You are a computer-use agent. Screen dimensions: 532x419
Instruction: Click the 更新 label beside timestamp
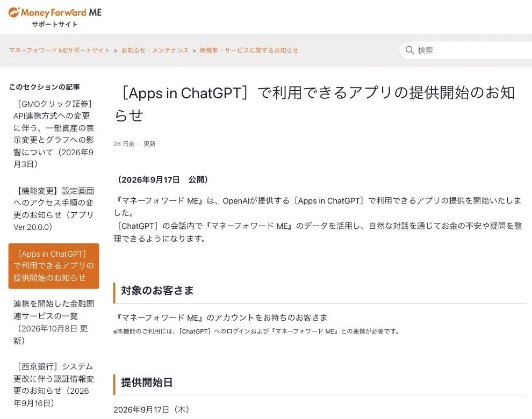pyautogui.click(x=149, y=144)
